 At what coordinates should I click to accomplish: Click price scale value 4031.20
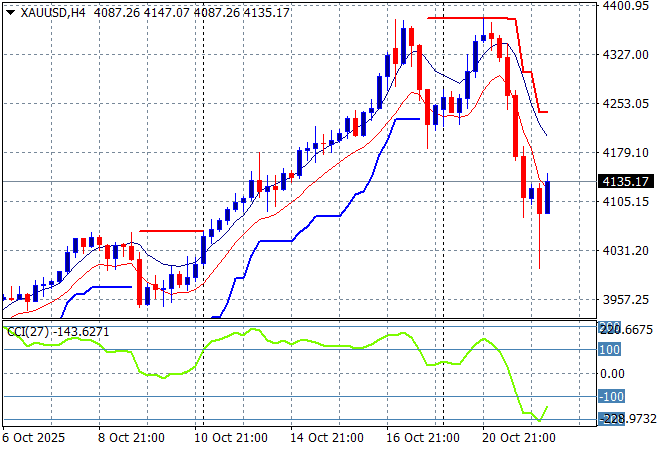tap(625, 250)
